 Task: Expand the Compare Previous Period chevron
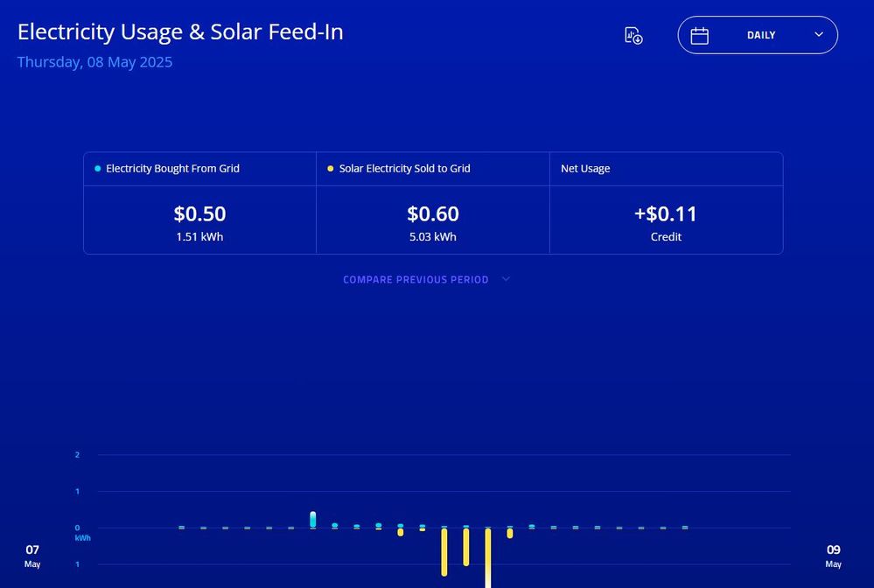(506, 279)
